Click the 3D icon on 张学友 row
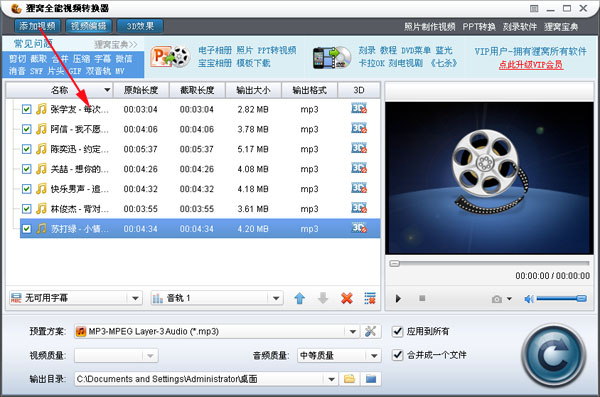The width and height of the screenshot is (600, 397). point(359,108)
